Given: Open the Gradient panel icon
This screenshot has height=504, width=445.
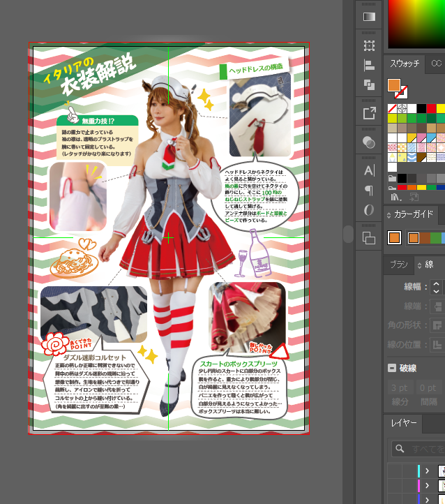Looking at the screenshot, I should [x=369, y=17].
